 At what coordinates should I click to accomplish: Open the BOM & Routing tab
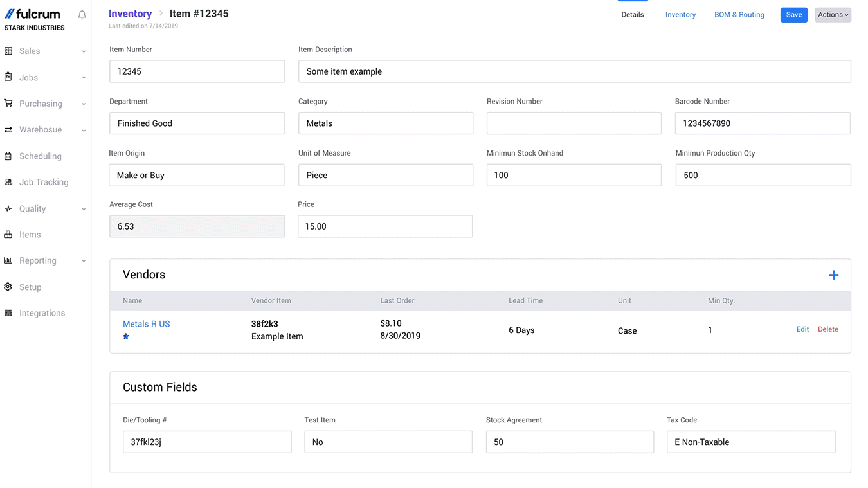pyautogui.click(x=739, y=14)
